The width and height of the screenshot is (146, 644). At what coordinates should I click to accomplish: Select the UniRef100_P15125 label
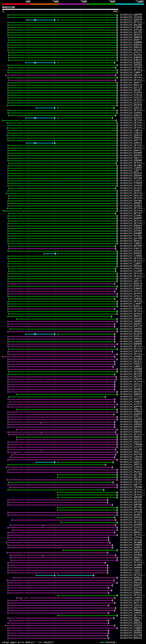pos(131,98)
